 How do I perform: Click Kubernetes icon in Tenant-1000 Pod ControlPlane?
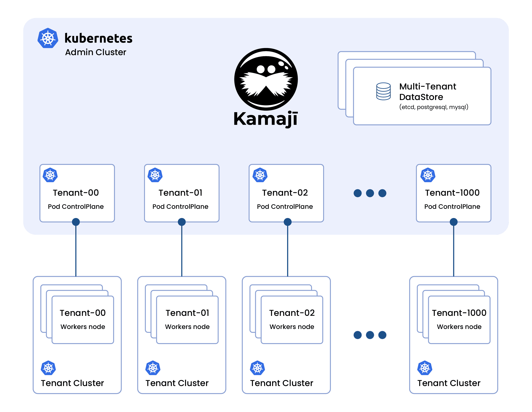[428, 175]
